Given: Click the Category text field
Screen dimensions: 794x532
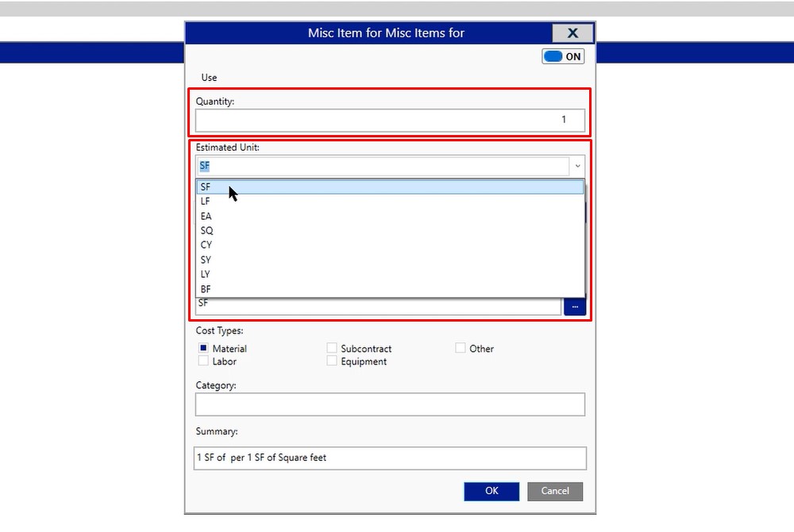Looking at the screenshot, I should 389,404.
